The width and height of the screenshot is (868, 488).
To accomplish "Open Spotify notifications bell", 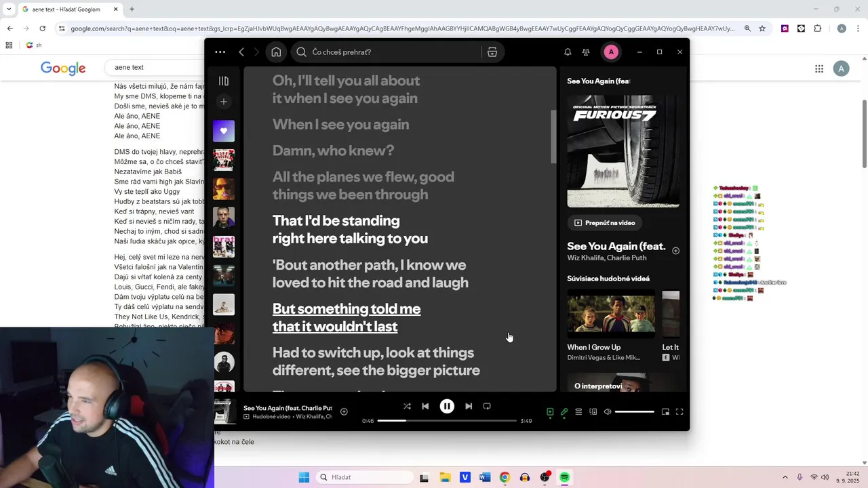I will (568, 52).
